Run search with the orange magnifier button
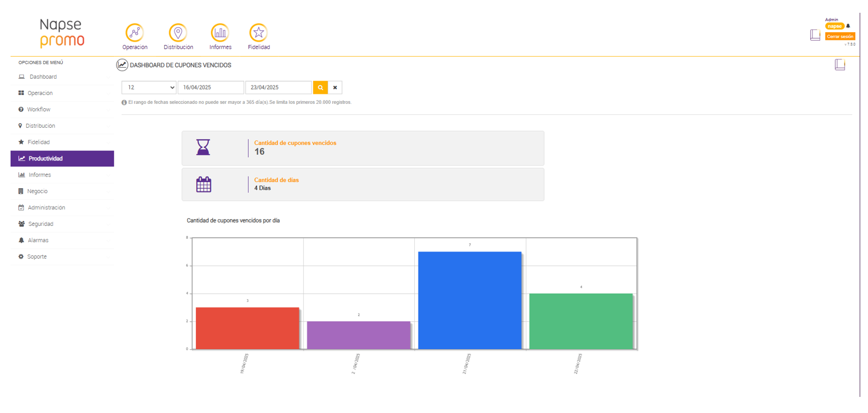The image size is (868, 413). click(320, 88)
